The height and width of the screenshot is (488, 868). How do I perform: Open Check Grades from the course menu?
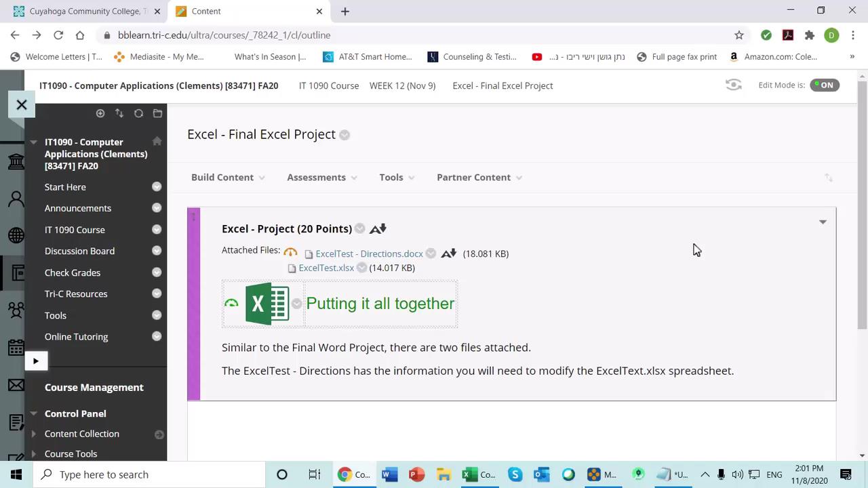[73, 272]
